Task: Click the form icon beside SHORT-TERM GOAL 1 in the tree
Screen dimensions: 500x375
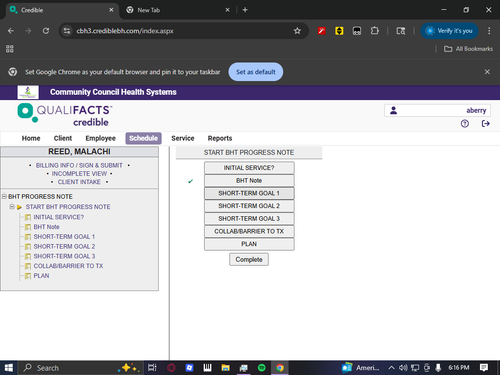Action: click(x=28, y=237)
